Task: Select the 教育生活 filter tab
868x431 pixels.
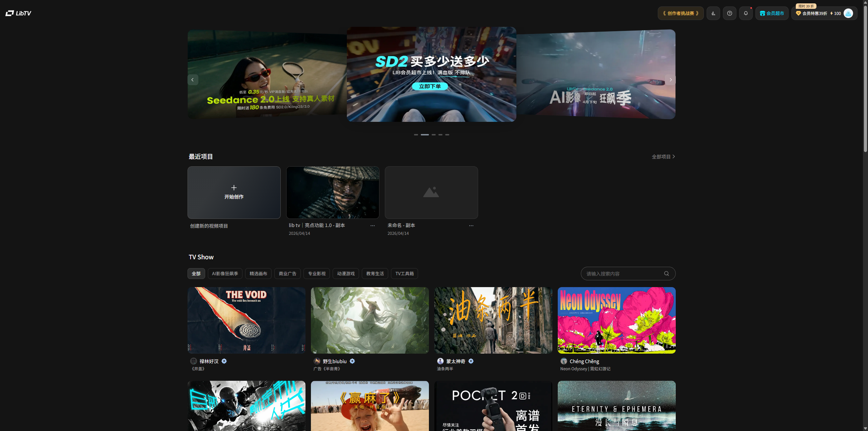Action: [375, 274]
